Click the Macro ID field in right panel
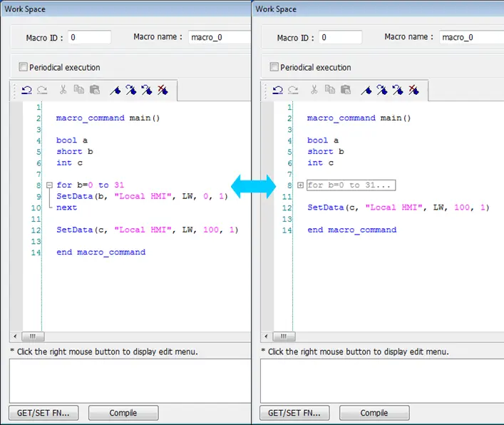This screenshot has width=504, height=425. (340, 37)
